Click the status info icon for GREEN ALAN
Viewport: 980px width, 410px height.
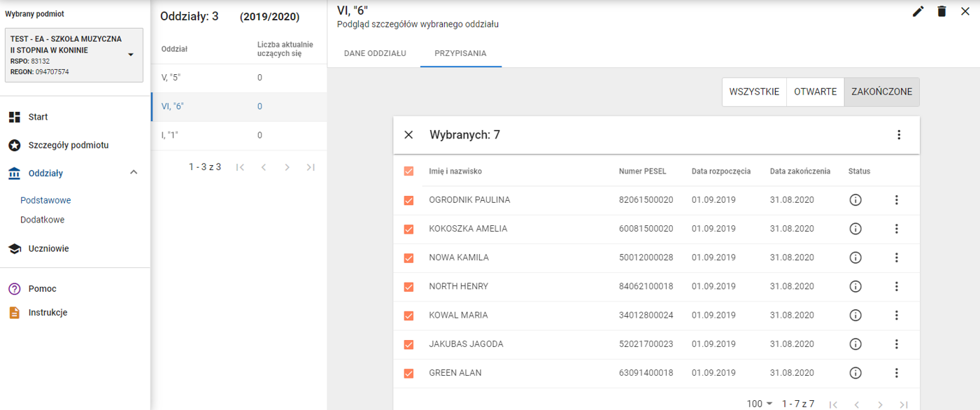click(855, 373)
